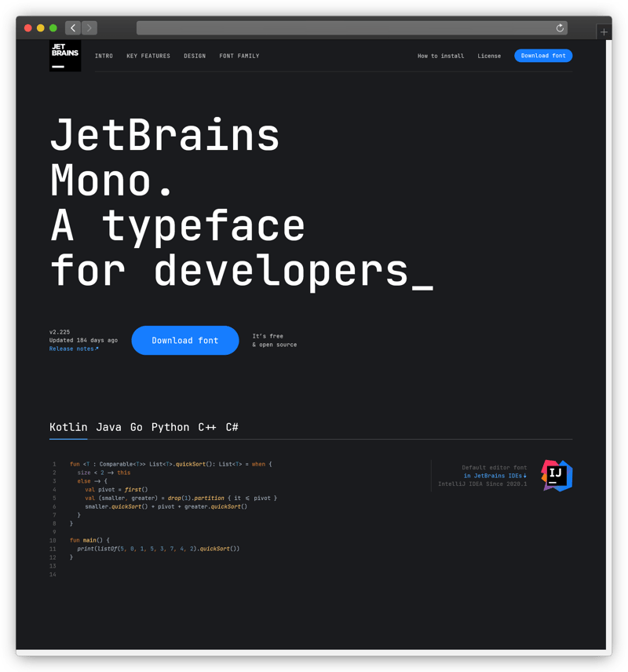The image size is (628, 672).
Task: Click 'IntelliJ IDEA Since 2020.1' text
Action: coord(482,484)
